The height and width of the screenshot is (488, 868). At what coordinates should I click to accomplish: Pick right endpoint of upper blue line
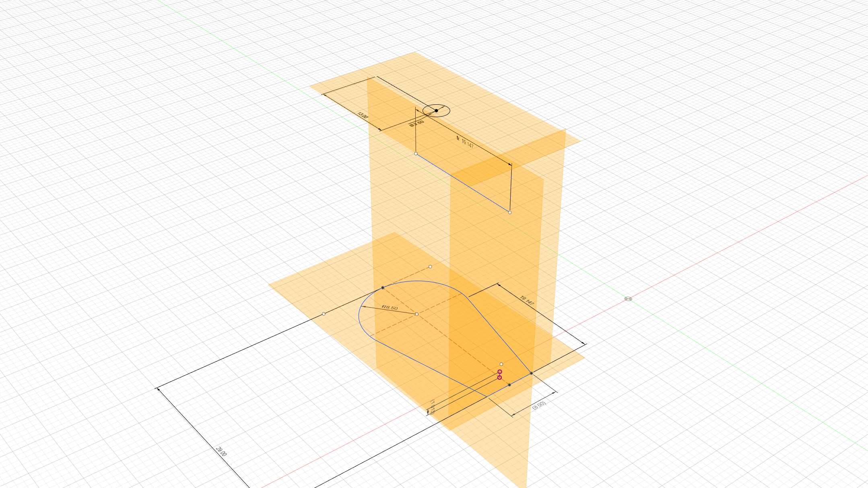pyautogui.click(x=509, y=212)
